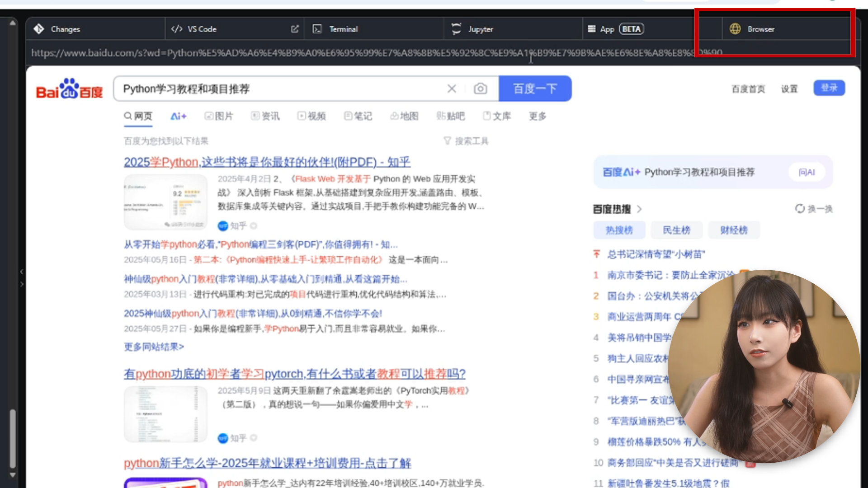Click thumbnail of first Zhihu result
The height and width of the screenshot is (488, 868).
click(165, 202)
